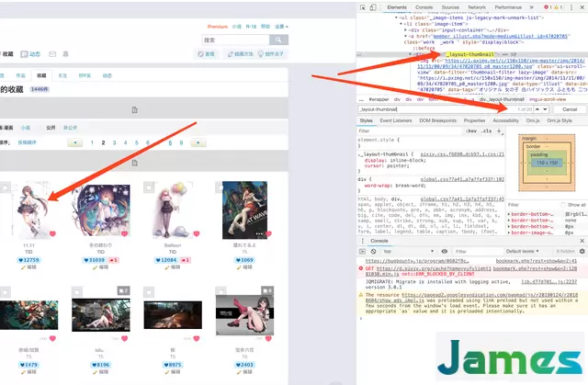This screenshot has width=588, height=385.
Task: Open the Event Listeners pane tab
Action: click(396, 120)
